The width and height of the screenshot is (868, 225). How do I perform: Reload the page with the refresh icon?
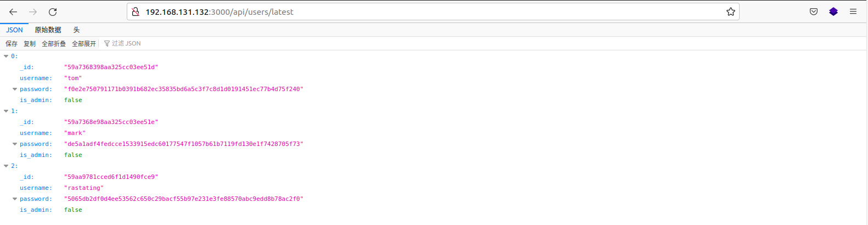coord(53,12)
